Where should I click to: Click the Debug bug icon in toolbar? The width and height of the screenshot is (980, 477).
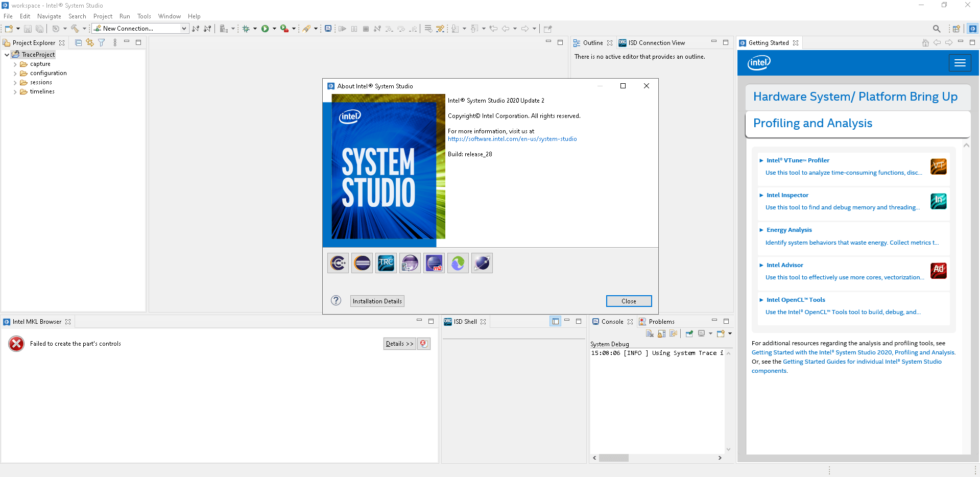[246, 29]
